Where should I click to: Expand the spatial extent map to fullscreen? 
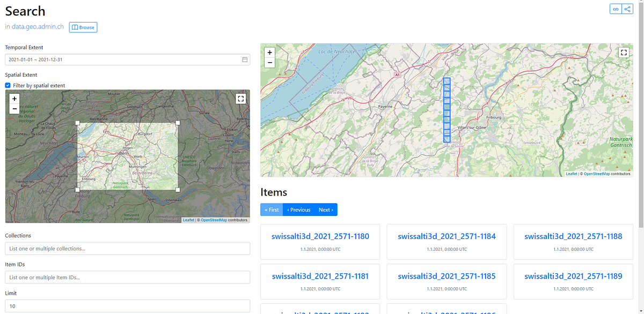pyautogui.click(x=240, y=99)
